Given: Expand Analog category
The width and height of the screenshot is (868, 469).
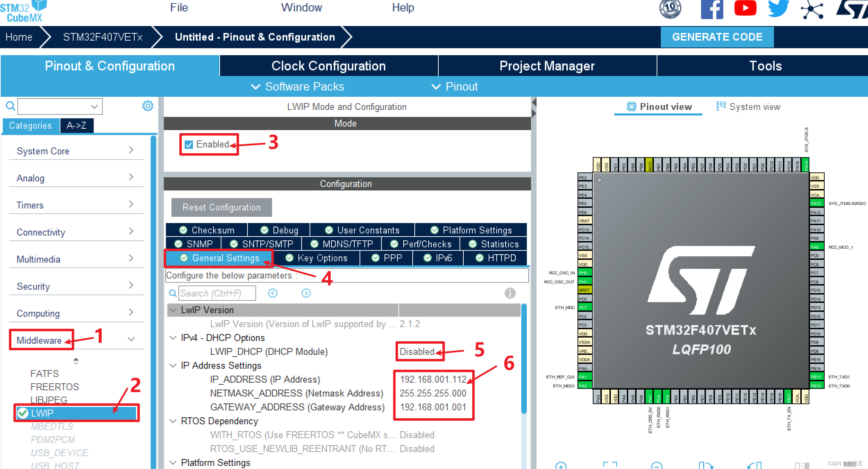Looking at the screenshot, I should pyautogui.click(x=76, y=178).
